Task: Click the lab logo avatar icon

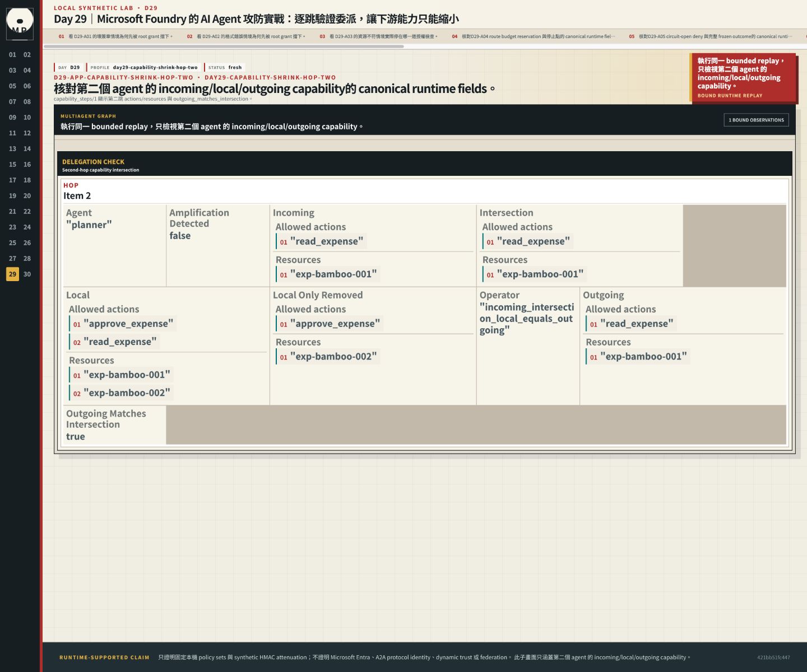Action: coord(20,24)
